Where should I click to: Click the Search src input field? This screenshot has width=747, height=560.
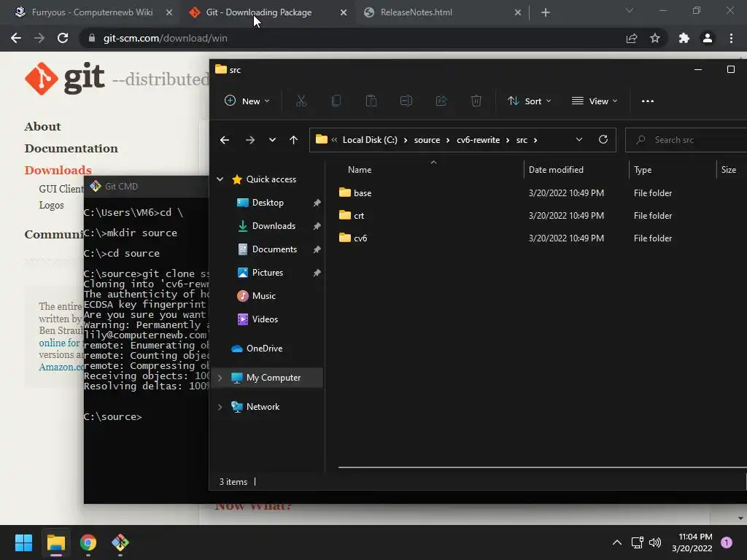point(686,140)
